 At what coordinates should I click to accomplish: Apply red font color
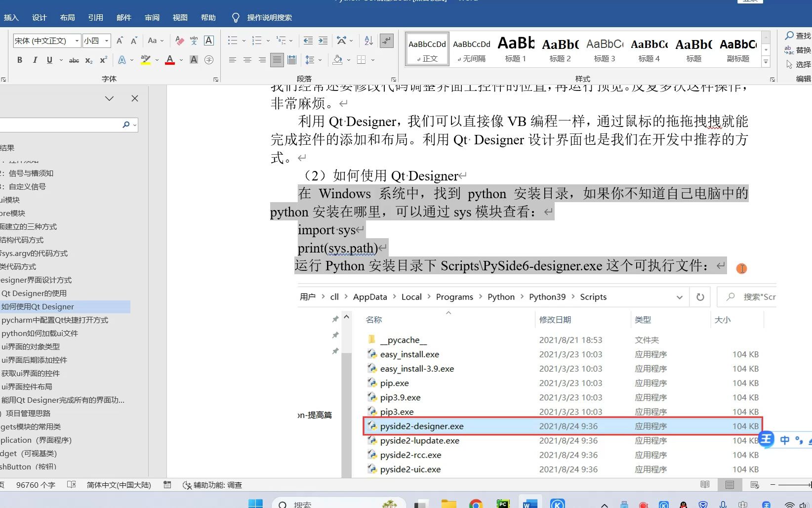pos(170,60)
